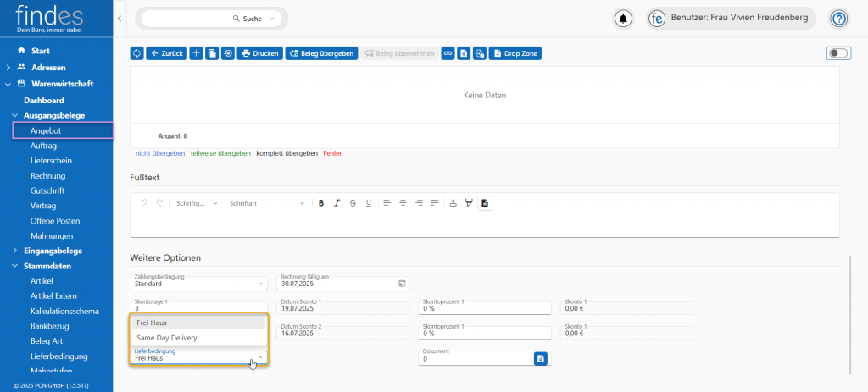This screenshot has width=868, height=392.
Task: Click the plus icon to add new
Action: [x=196, y=53]
